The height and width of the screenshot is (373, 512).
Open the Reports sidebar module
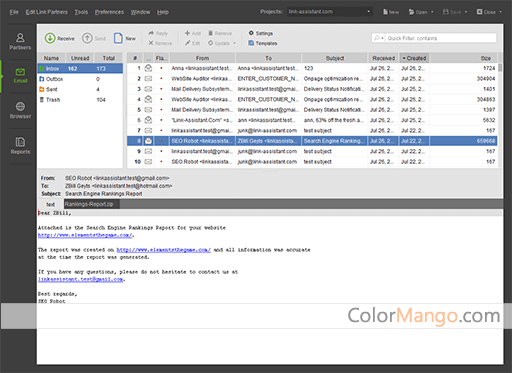(x=20, y=146)
